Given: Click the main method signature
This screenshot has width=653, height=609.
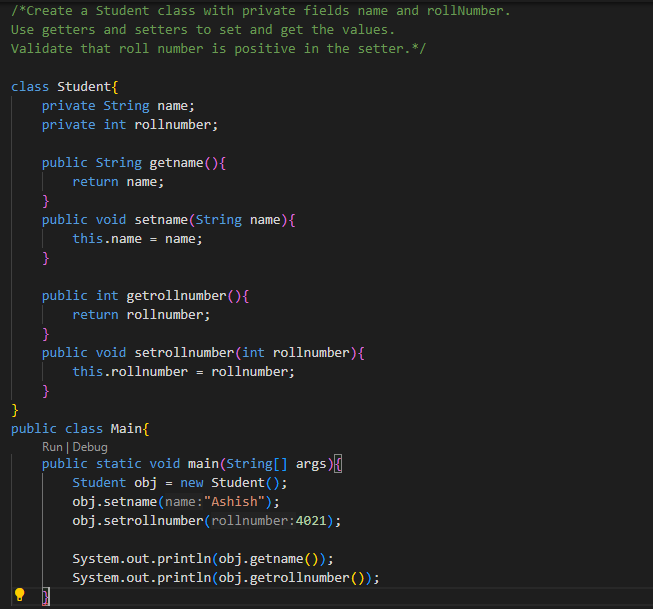Looking at the screenshot, I should point(192,464).
